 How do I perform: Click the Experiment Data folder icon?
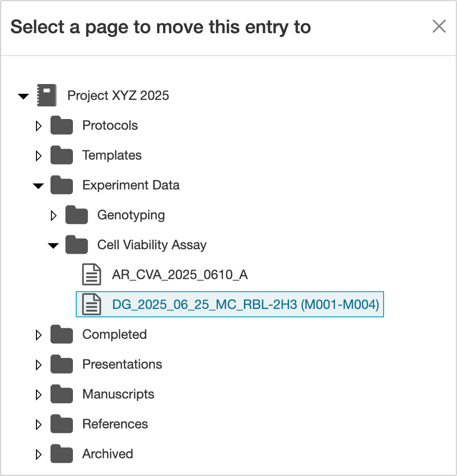click(61, 185)
